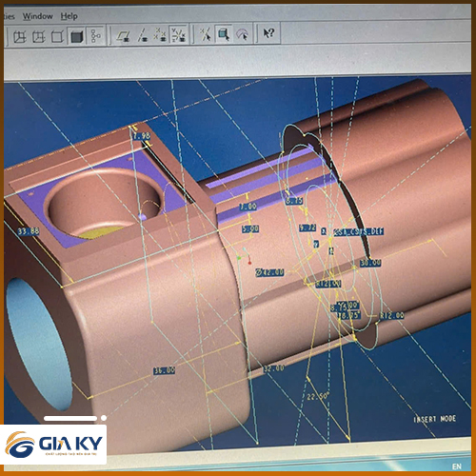The image size is (476, 476).
Task: Toggle coordinate systems display
Action: (x=179, y=34)
